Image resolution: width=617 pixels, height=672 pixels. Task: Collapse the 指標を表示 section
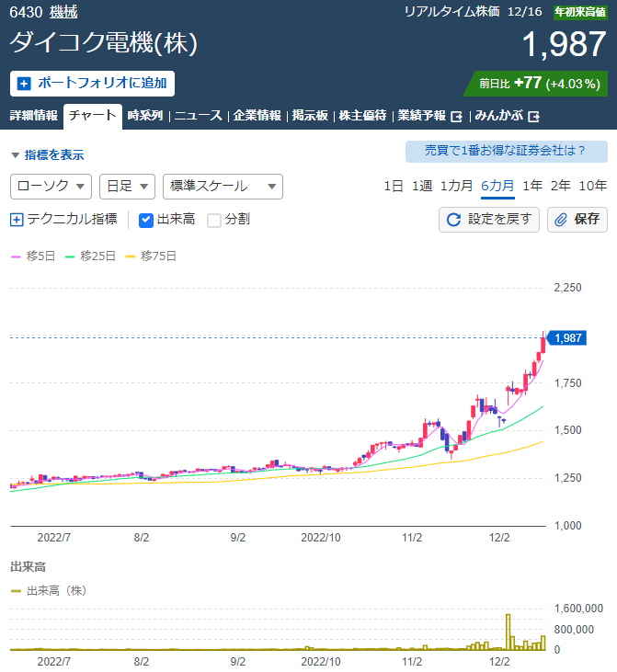[48, 154]
